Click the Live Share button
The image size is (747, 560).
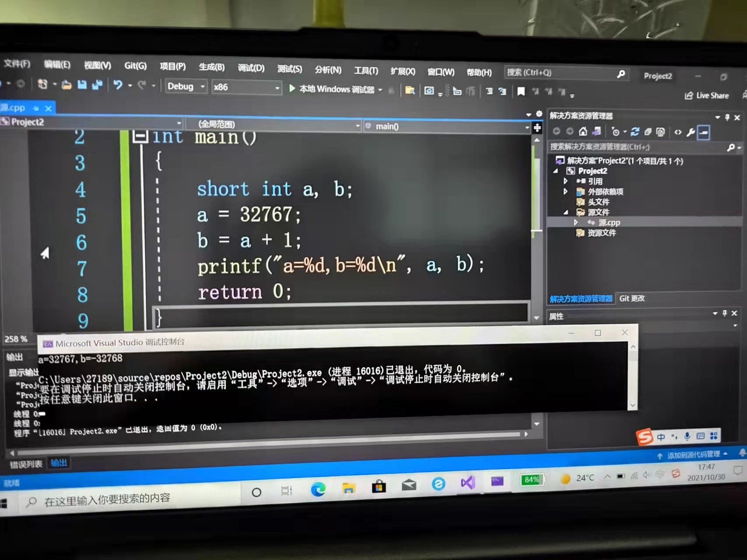coord(707,95)
